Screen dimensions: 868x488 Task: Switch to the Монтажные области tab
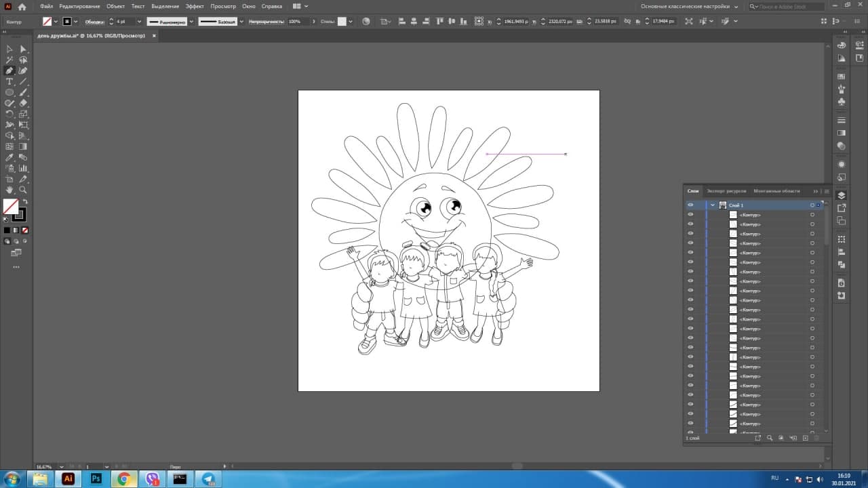coord(776,191)
